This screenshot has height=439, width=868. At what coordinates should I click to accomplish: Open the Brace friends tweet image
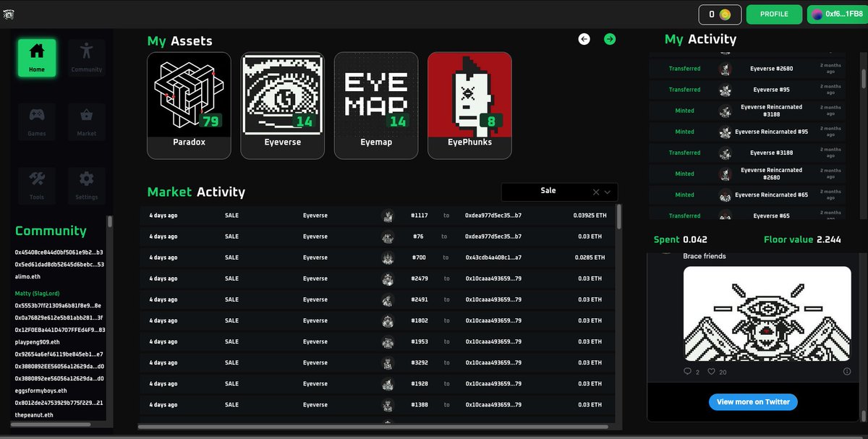[x=767, y=315]
